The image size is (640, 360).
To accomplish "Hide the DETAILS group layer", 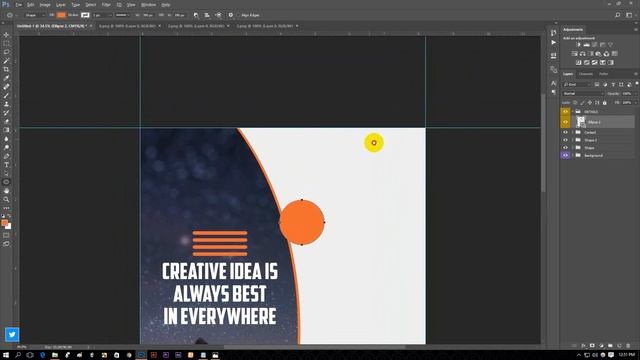I will pos(565,111).
